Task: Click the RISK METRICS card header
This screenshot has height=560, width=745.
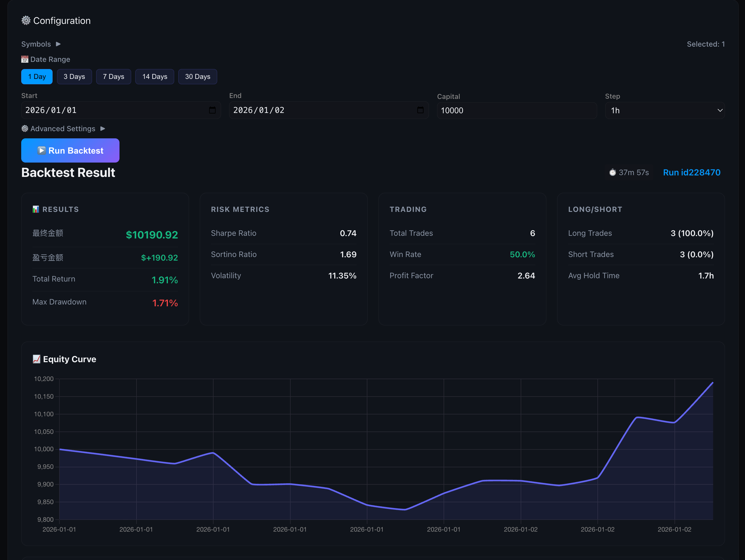Action: [240, 209]
